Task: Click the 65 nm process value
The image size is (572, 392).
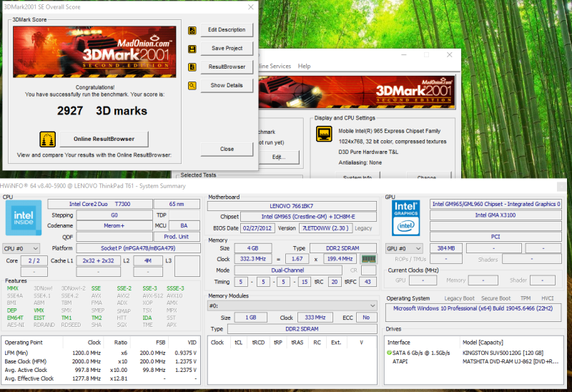Action: point(177,204)
